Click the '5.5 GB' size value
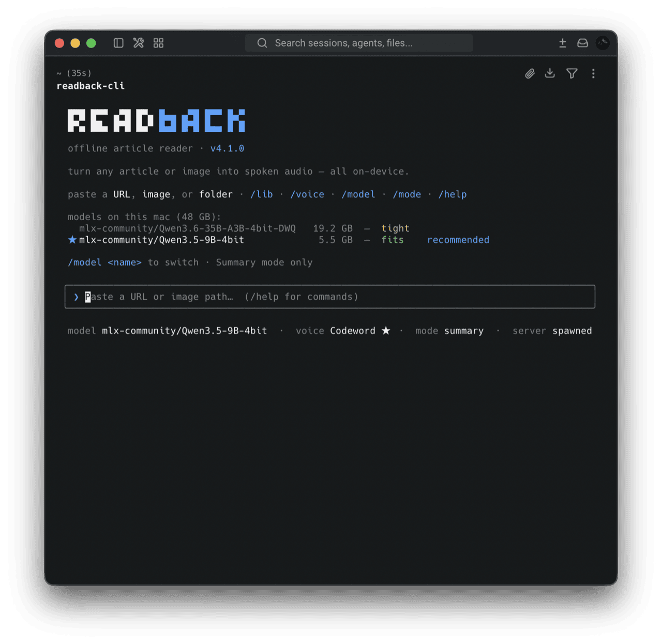Screen dimensions: 662x644 [x=336, y=240]
